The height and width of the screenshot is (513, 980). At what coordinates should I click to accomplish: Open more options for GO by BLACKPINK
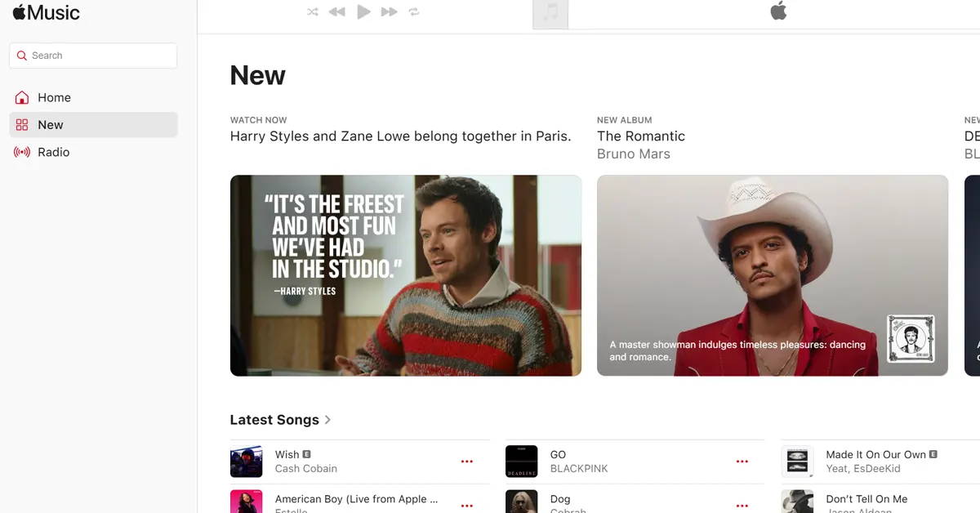coord(742,462)
